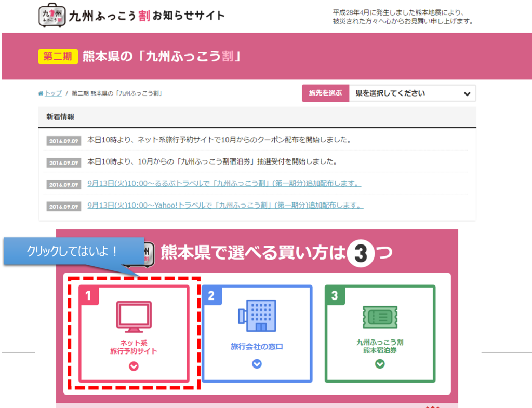Select the ネット系旅行予約サイト label
The image size is (532, 408).
[x=134, y=347]
